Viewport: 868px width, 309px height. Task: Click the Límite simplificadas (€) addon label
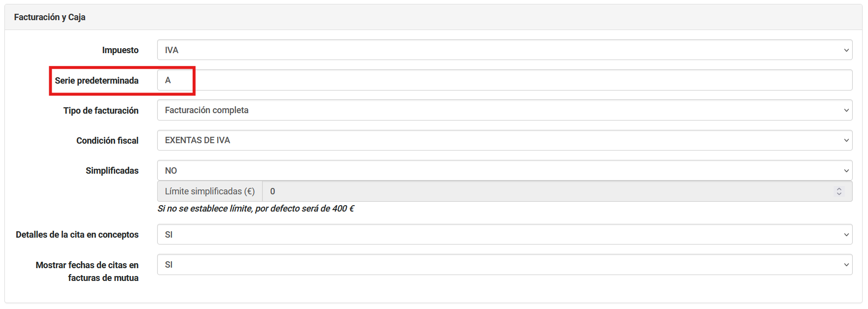(x=210, y=191)
